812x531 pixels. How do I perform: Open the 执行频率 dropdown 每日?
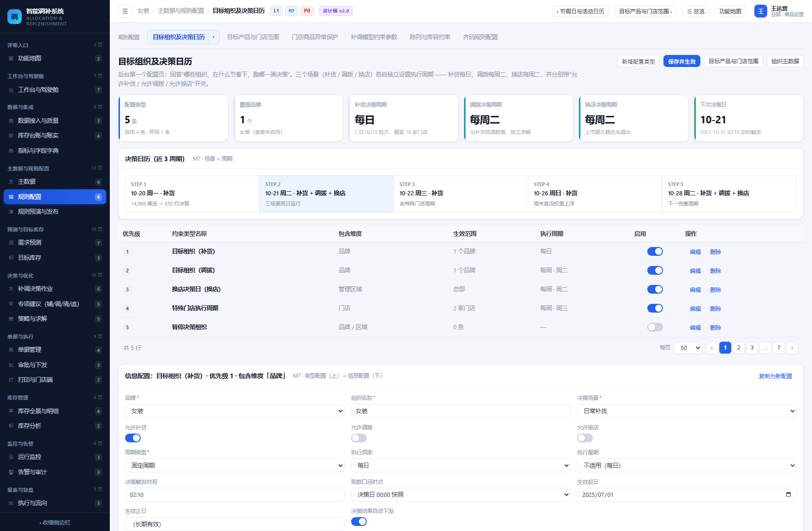click(x=461, y=465)
